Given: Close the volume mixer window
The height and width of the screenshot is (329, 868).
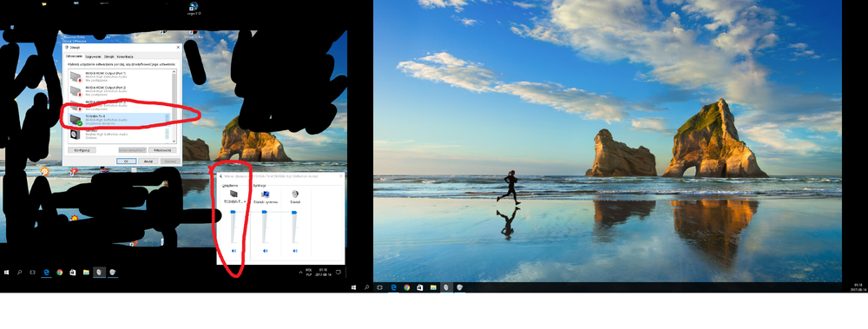Looking at the screenshot, I should coord(341,176).
